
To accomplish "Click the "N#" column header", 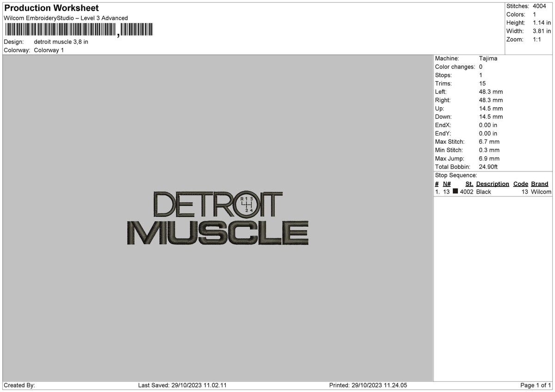I will point(447,184).
